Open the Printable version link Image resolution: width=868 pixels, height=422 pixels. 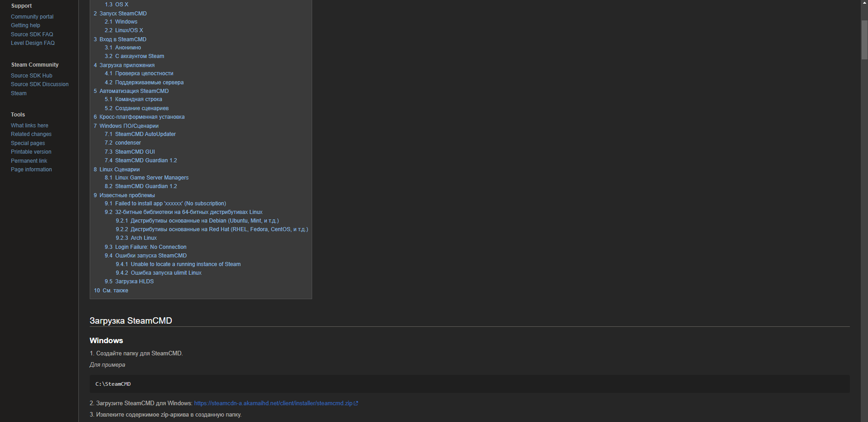(x=31, y=152)
